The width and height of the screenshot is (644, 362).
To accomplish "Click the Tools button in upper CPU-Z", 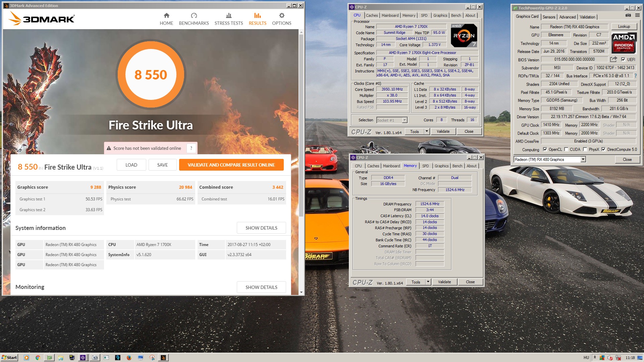I will (x=415, y=131).
